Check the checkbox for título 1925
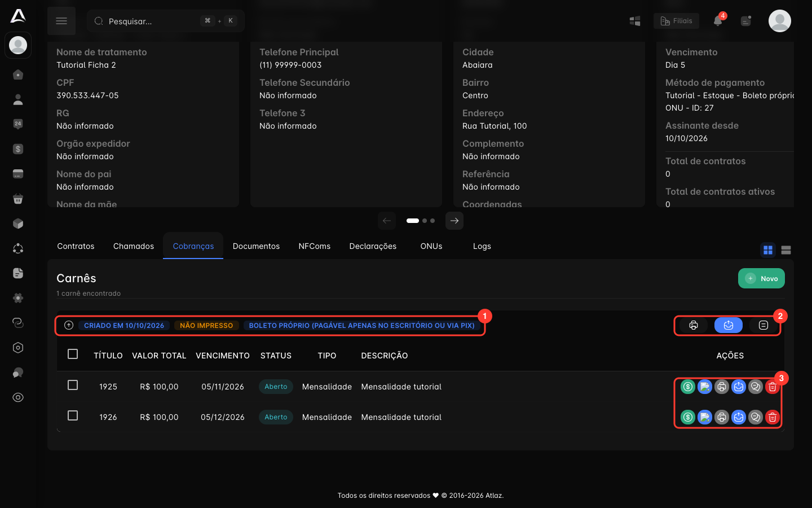 [x=73, y=385]
